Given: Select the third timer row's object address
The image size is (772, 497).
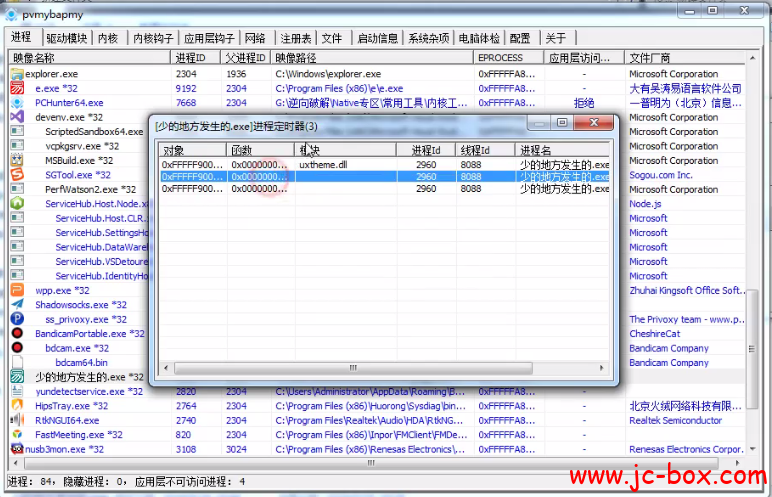Looking at the screenshot, I should 193,189.
